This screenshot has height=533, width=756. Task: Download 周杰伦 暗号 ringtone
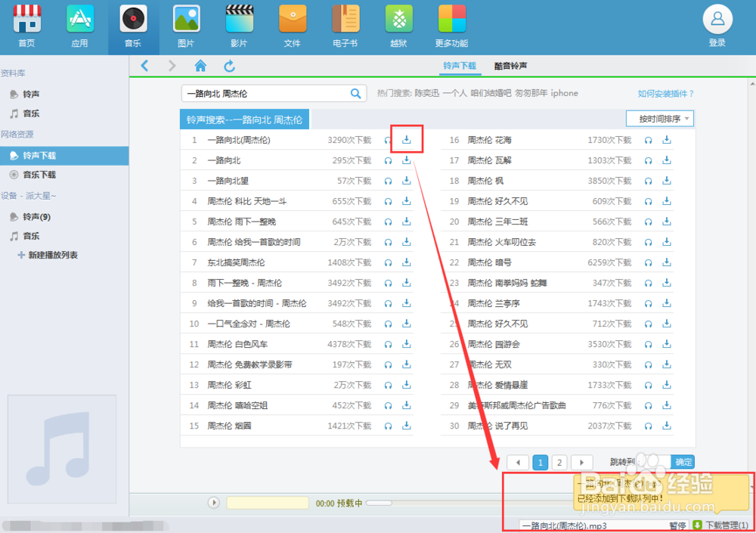point(667,262)
